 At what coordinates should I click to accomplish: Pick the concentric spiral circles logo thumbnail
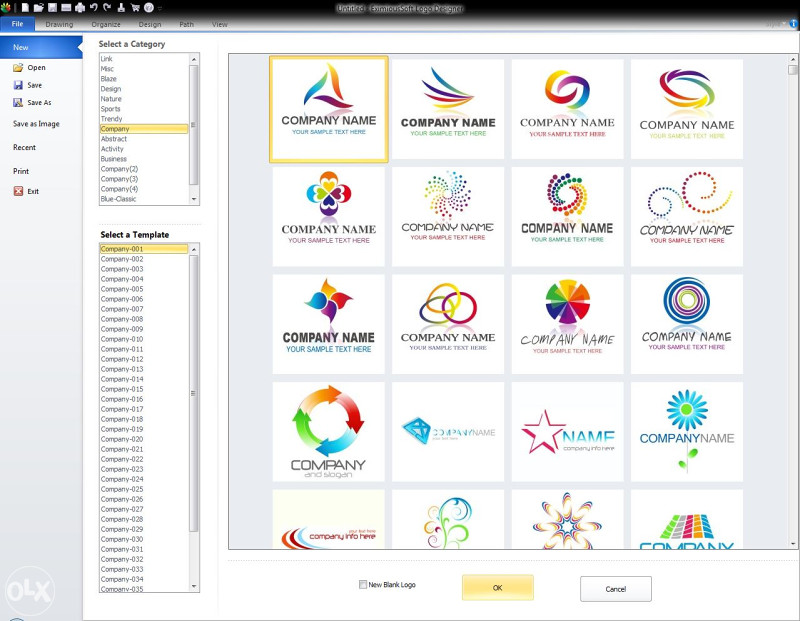point(687,324)
